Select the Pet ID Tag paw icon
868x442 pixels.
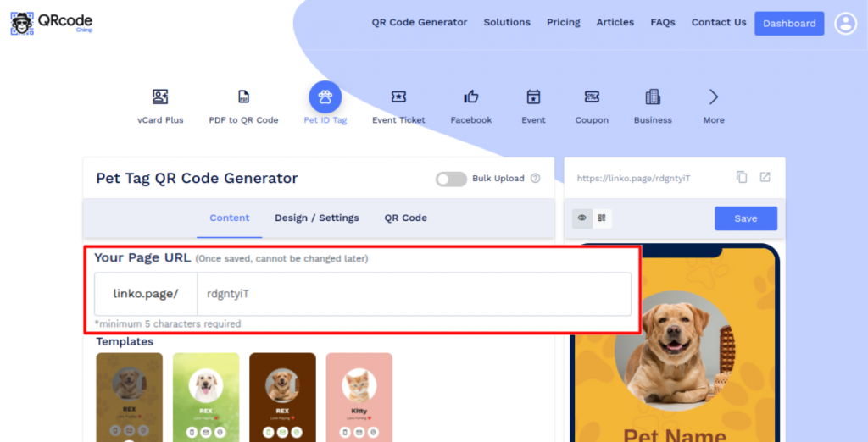pyautogui.click(x=325, y=97)
